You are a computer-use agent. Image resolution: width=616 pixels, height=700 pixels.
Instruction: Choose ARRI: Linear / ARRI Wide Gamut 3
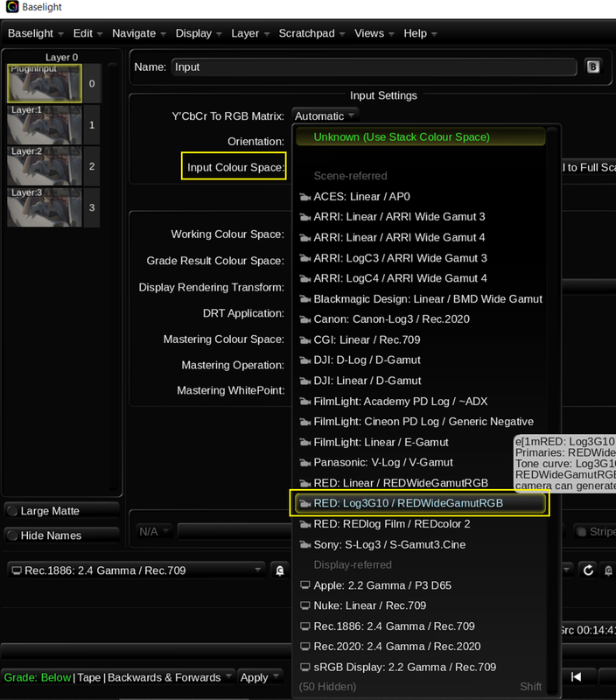(x=421, y=217)
